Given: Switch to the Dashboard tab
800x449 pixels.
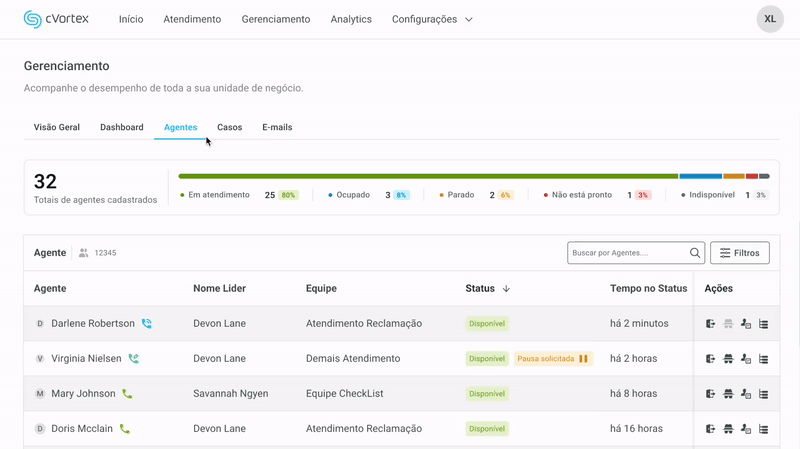Looking at the screenshot, I should point(121,127).
